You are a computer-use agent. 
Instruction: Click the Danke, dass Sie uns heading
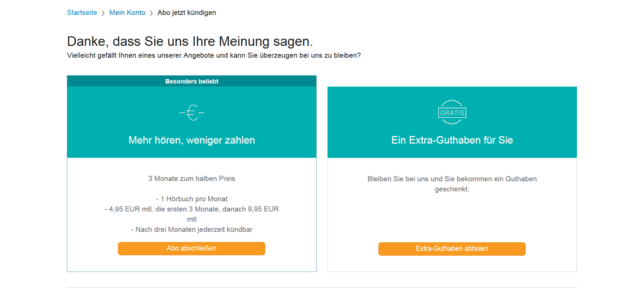coord(190,41)
